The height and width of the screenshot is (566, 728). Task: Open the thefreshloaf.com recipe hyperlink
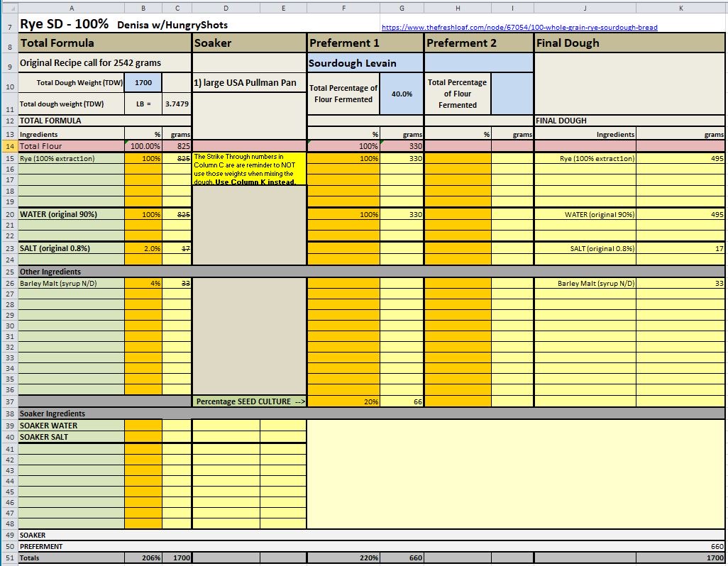click(x=519, y=28)
